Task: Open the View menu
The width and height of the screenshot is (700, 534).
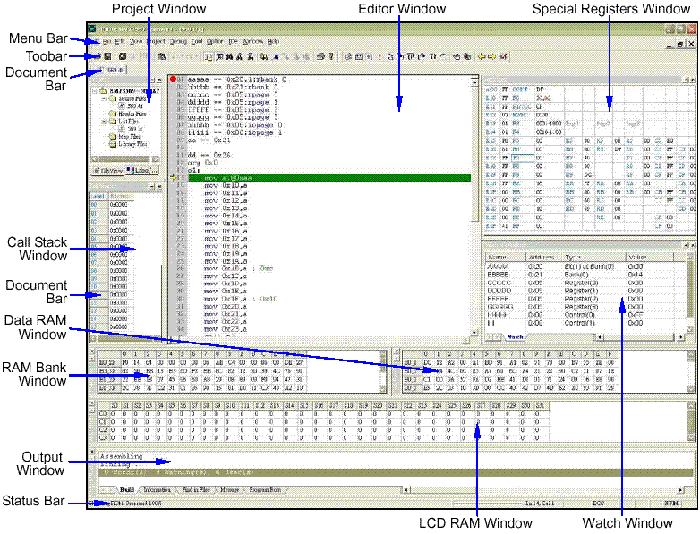Action: click(136, 42)
